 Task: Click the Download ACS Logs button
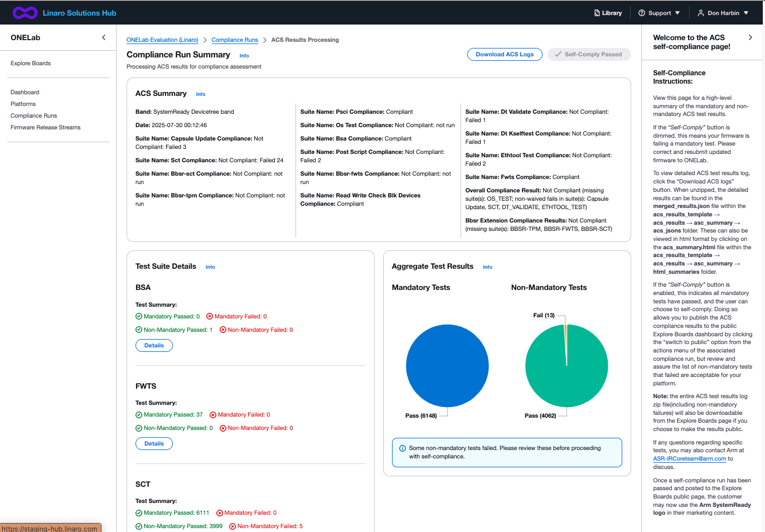click(505, 54)
